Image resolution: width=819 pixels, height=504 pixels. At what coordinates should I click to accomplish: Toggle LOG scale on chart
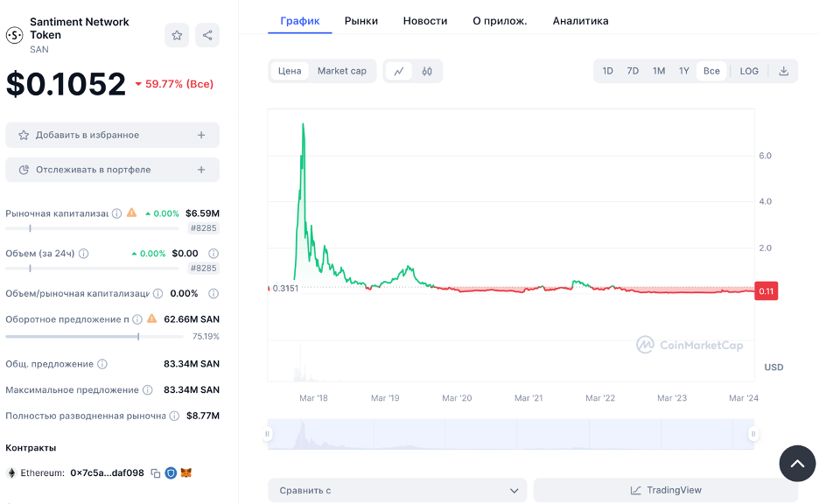point(749,71)
